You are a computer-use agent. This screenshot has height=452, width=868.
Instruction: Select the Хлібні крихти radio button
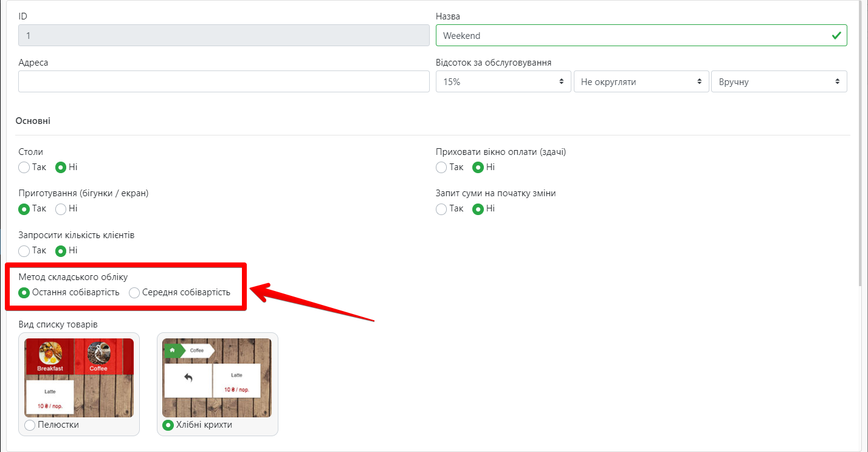[x=168, y=425]
